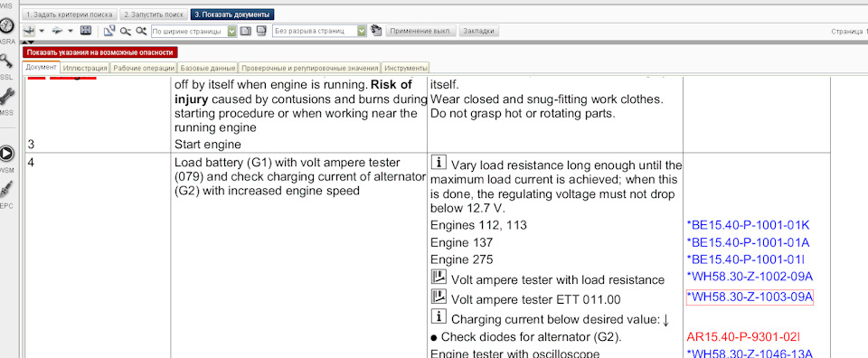Launch the WSM play-circle icon
The image size is (868, 358).
pos(6,154)
